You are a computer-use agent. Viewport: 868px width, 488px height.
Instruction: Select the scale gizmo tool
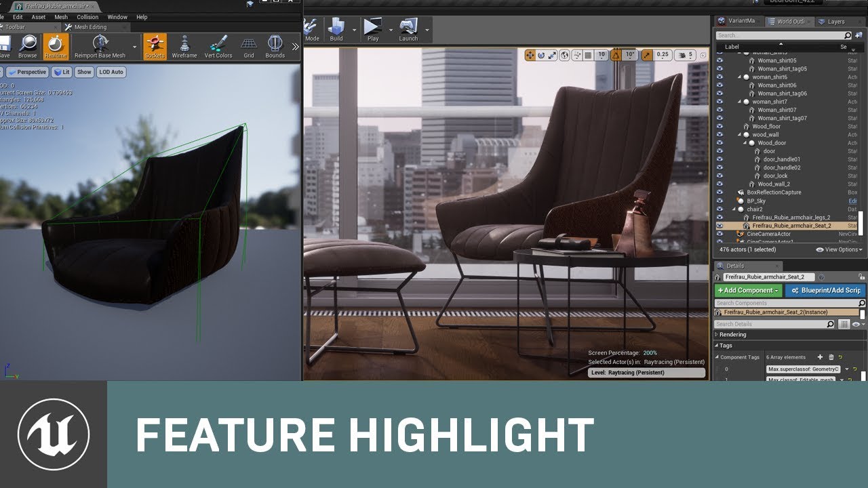[553, 55]
